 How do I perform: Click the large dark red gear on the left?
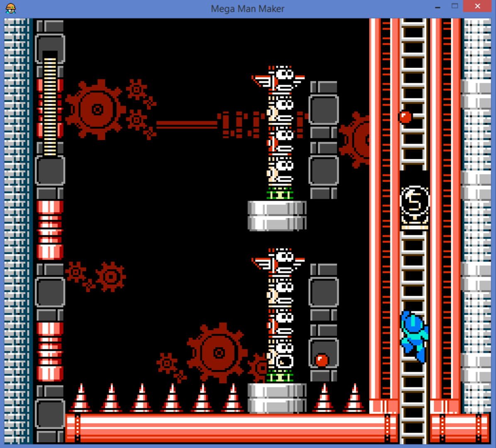point(97,109)
